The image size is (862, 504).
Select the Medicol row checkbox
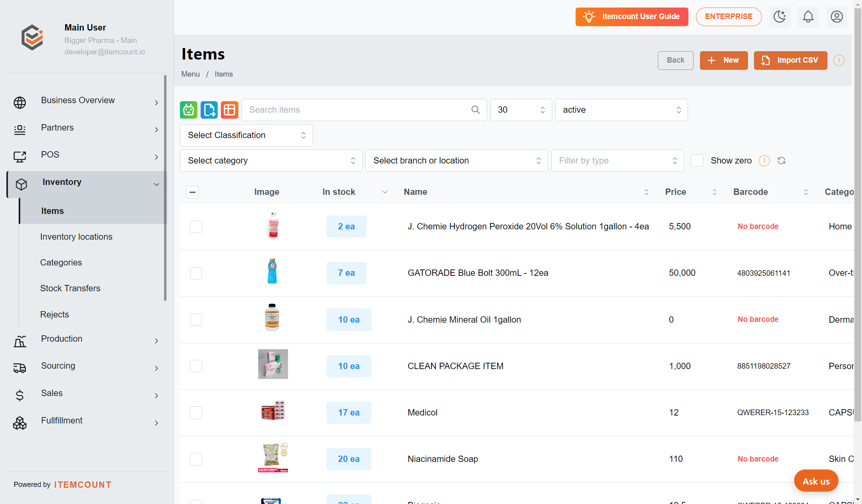pyautogui.click(x=196, y=413)
